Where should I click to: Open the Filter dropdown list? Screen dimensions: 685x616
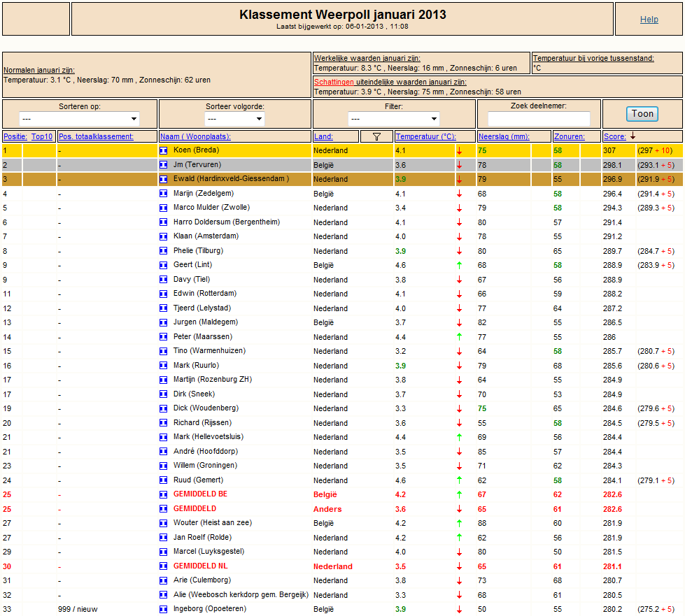point(394,119)
